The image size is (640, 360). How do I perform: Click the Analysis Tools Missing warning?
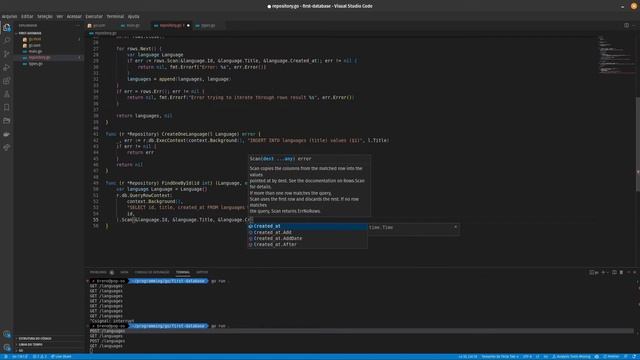571,357
